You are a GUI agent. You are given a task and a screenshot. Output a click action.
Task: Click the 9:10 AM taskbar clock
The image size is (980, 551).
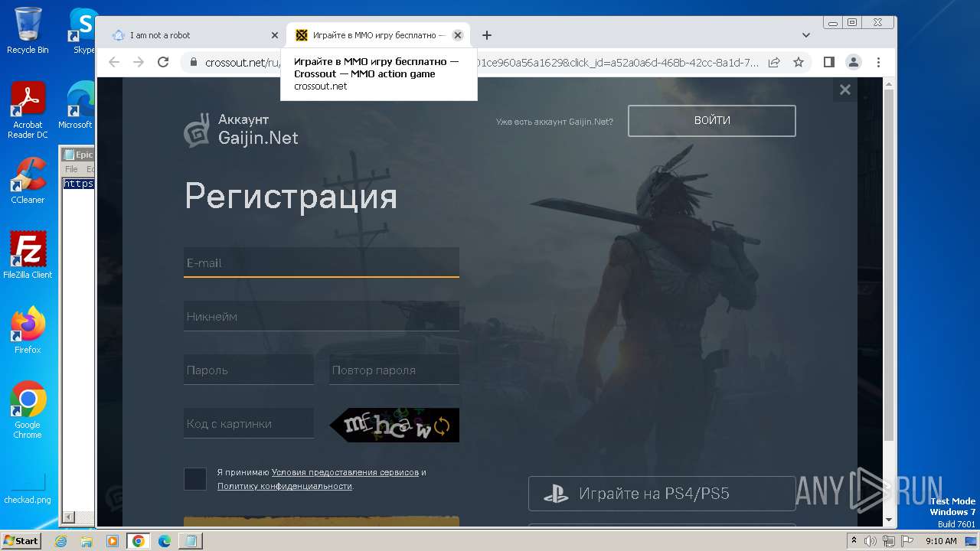point(941,541)
